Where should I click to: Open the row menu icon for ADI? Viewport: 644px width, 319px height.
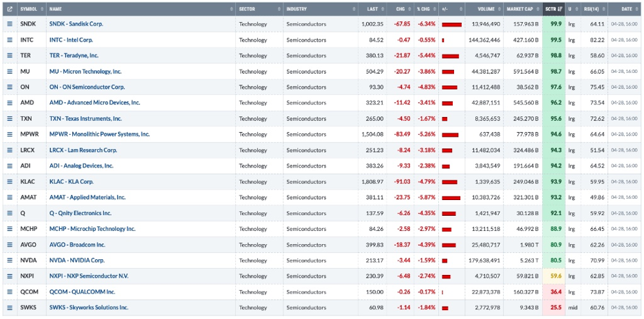point(10,166)
